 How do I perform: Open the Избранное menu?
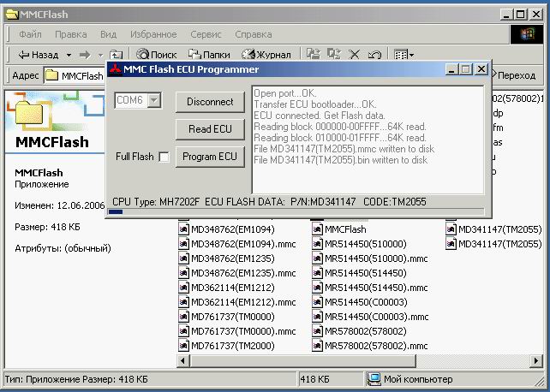coord(153,34)
